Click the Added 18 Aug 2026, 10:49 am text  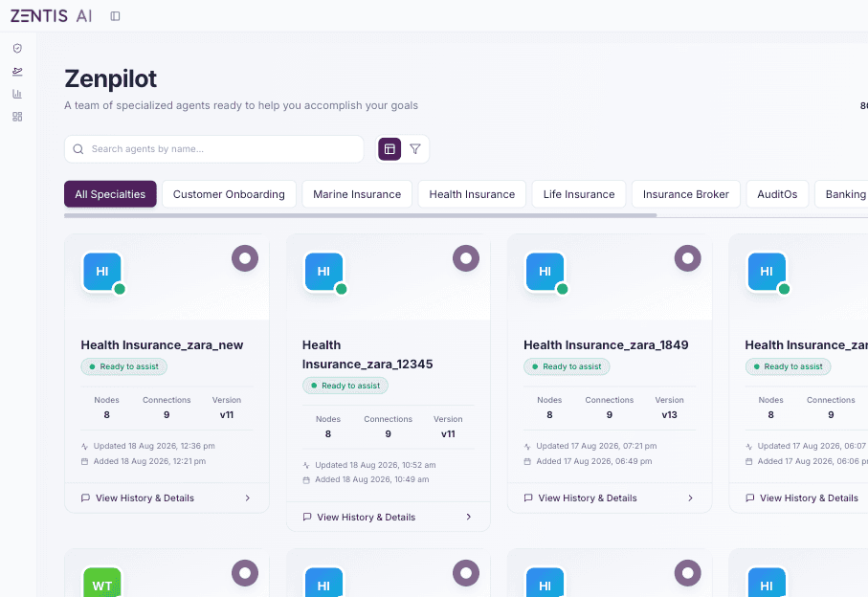pyautogui.click(x=372, y=479)
